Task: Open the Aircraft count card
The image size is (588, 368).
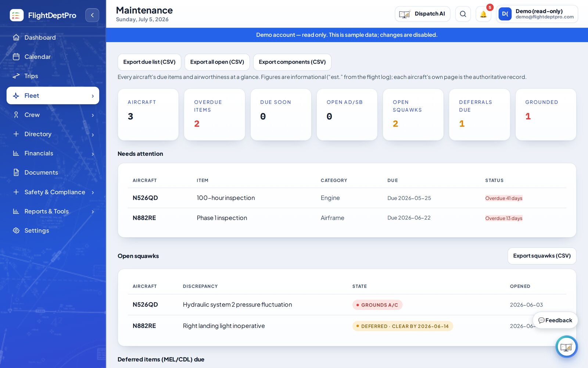Action: (x=148, y=114)
